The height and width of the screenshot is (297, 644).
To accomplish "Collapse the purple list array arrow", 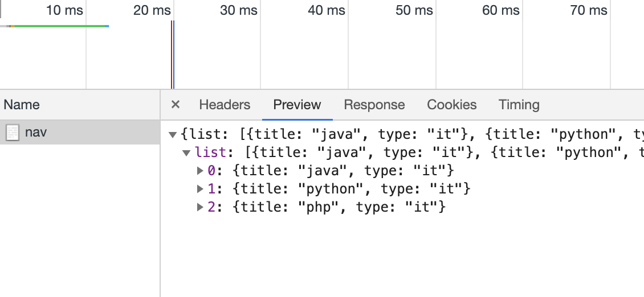I will [186, 152].
